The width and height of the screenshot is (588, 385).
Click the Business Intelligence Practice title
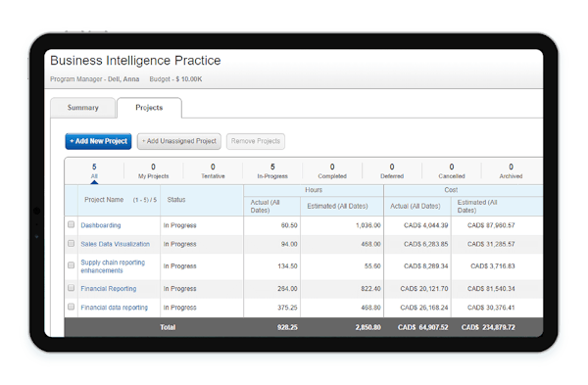[x=135, y=61]
